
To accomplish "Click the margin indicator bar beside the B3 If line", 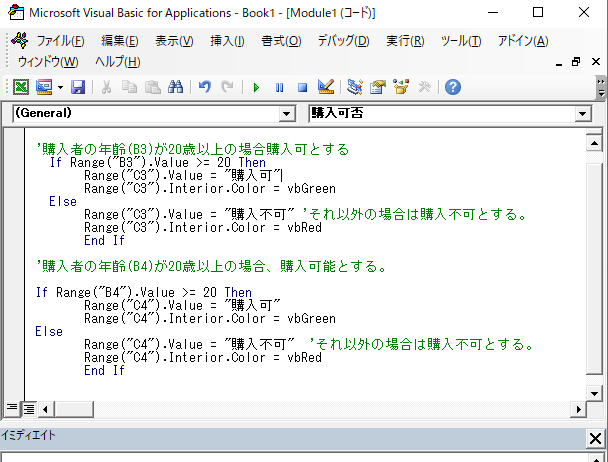I will (14, 163).
